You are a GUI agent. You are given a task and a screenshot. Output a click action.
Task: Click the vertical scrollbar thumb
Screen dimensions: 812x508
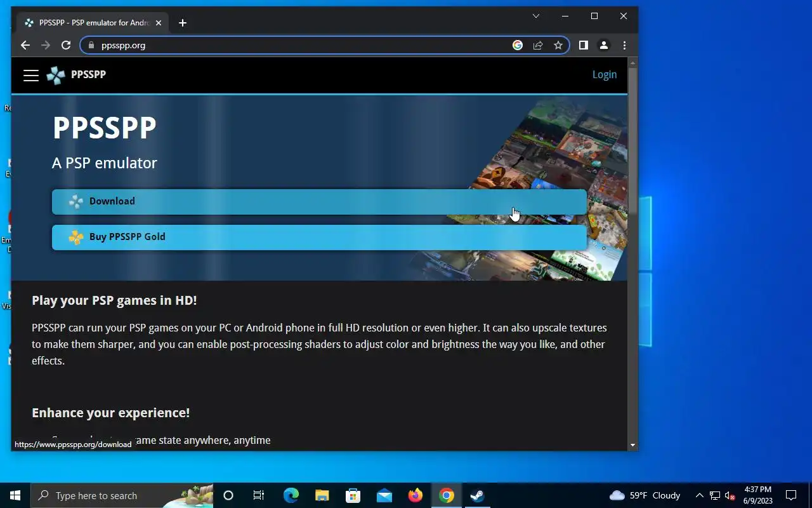632,140
